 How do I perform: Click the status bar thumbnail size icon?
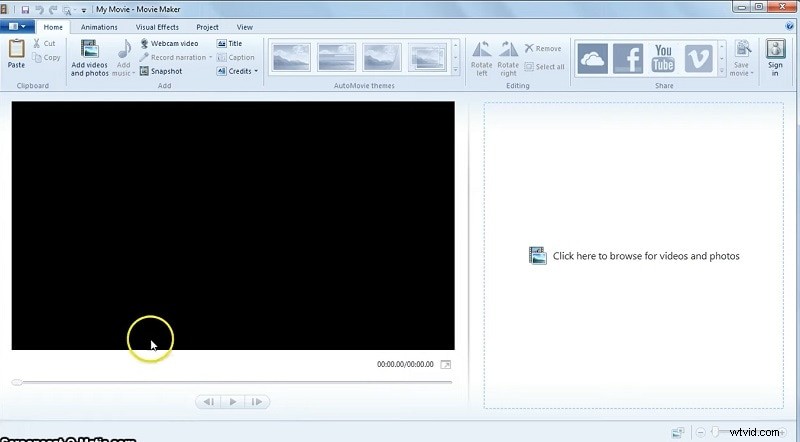(x=678, y=433)
